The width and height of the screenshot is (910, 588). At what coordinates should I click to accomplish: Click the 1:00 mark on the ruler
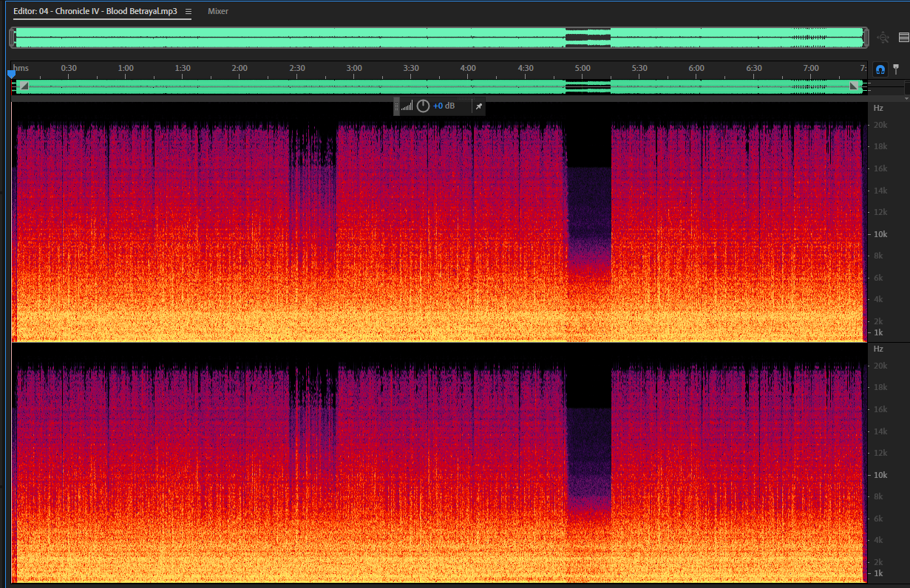coord(126,68)
